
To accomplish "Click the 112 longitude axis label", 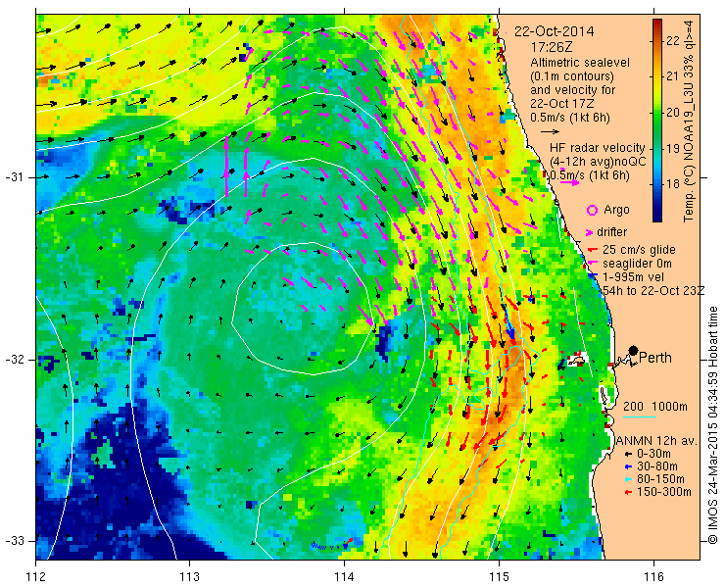I will click(x=35, y=576).
